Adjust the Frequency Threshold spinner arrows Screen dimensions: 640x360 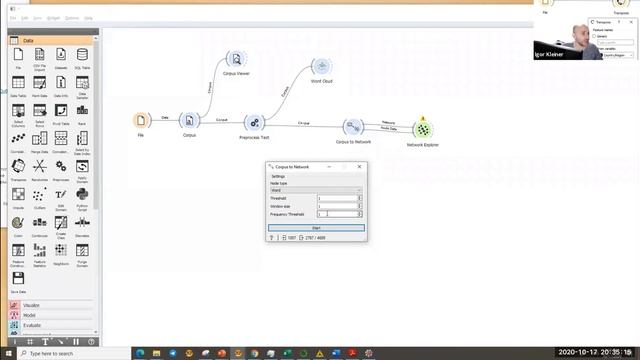(x=360, y=214)
